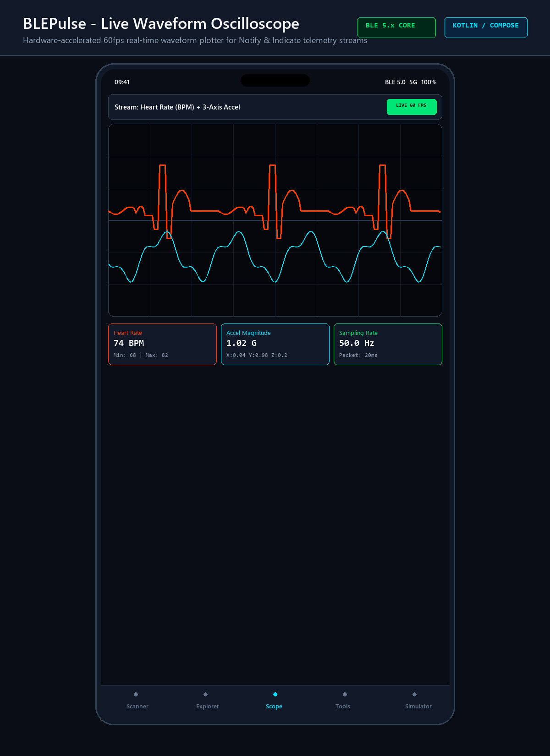Click the Explorer tab dot icon
This screenshot has height=756, width=550.
click(x=205, y=694)
